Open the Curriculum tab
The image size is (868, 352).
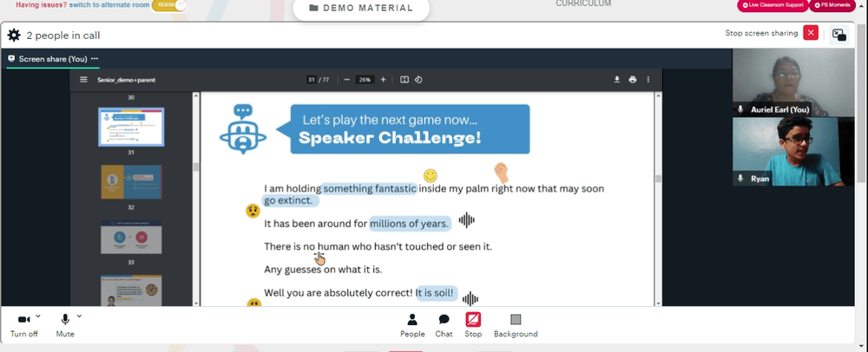click(583, 3)
